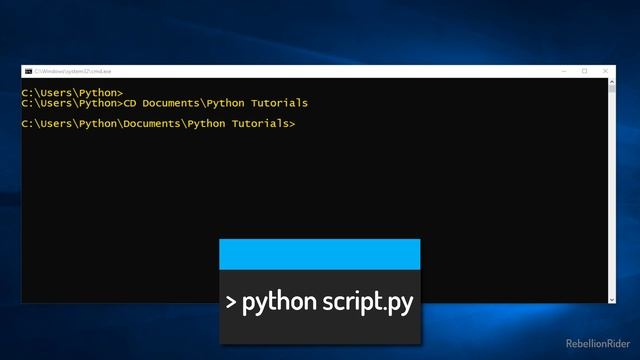Screen dimensions: 640x360
Task: Open the cmd.exe title bar system icon
Action: [28, 71]
